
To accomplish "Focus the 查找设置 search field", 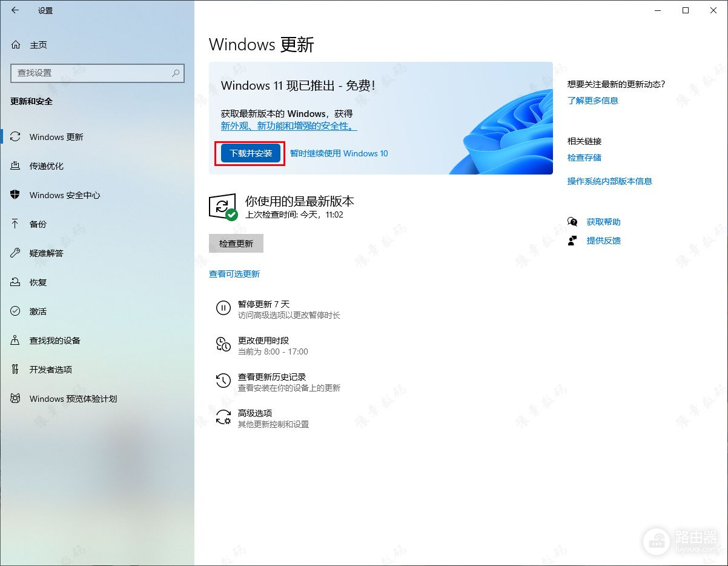I will click(x=91, y=73).
